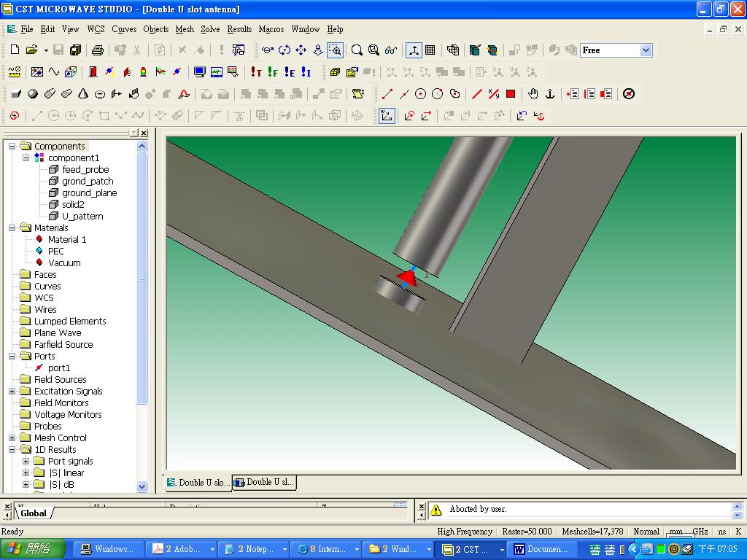
Task: Create a Brick shape
Action: click(16, 94)
